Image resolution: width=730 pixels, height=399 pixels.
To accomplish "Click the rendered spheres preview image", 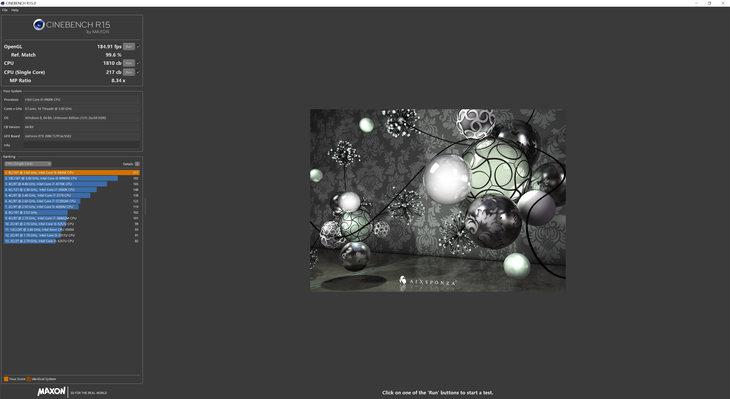I will (438, 200).
